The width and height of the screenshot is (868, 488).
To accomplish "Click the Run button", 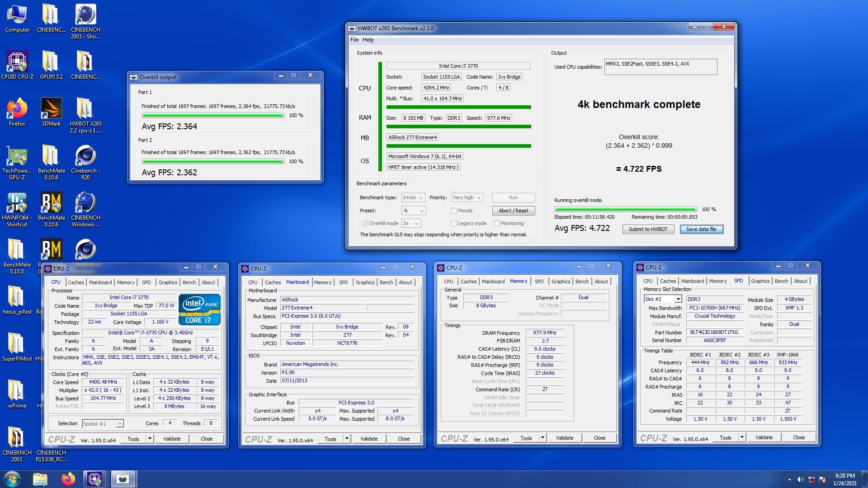I will 513,197.
